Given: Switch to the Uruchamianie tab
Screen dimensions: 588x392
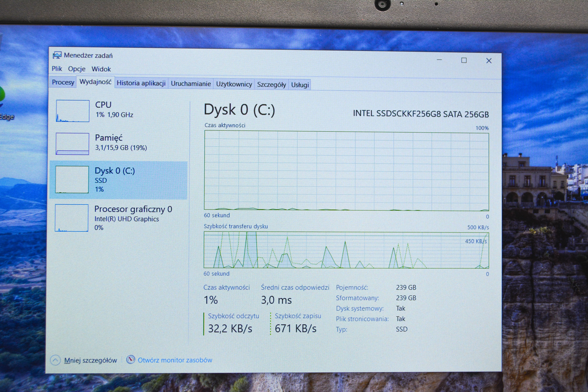Looking at the screenshot, I should click(191, 84).
